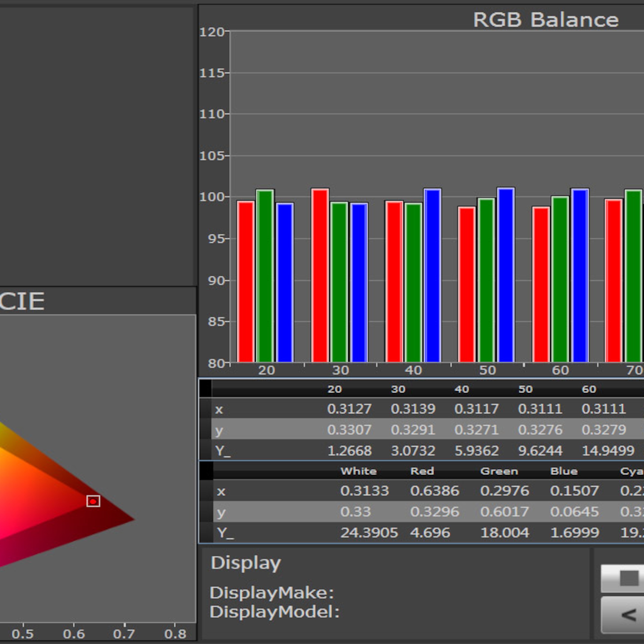Click the y value 0.3291
This screenshot has width=644, height=644.
pos(413,430)
